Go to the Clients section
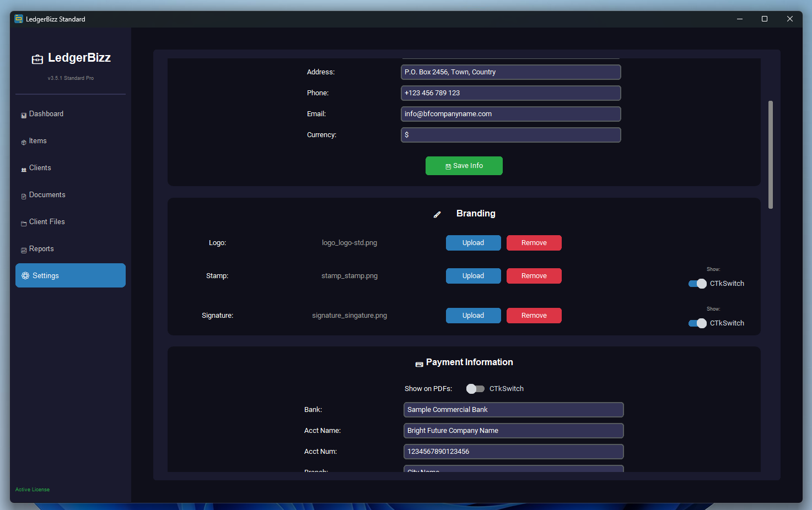Image resolution: width=812 pixels, height=510 pixels. (x=71, y=168)
